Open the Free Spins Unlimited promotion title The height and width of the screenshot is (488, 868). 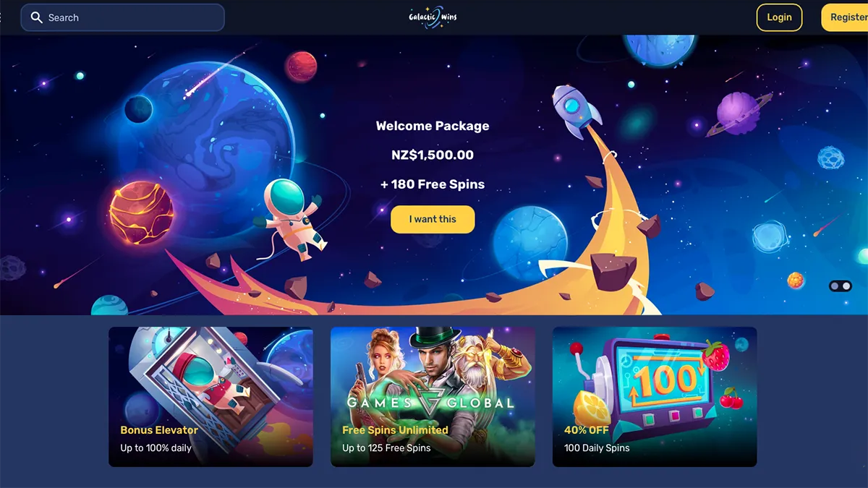point(395,430)
